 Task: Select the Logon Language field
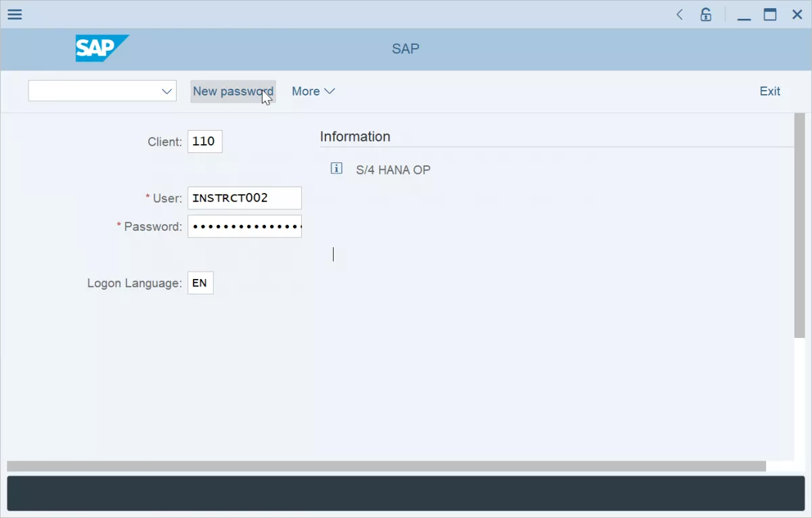[x=200, y=283]
